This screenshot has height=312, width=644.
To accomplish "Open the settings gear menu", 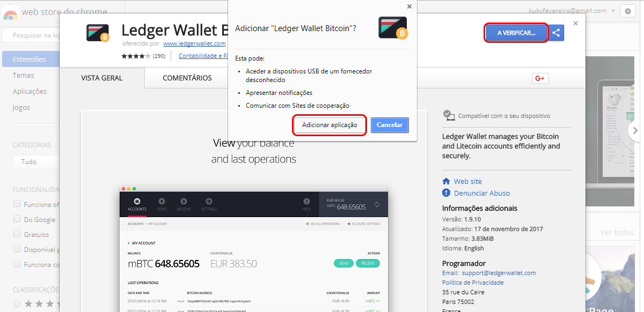I will tap(627, 11).
